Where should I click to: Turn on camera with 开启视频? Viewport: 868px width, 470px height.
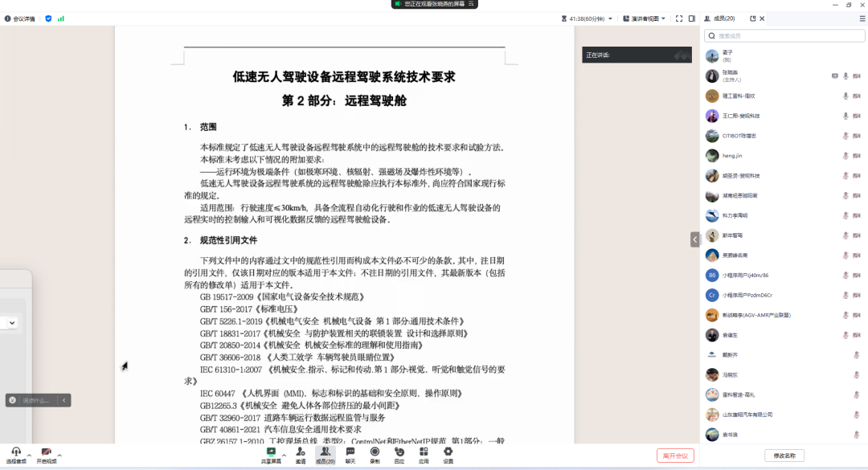pyautogui.click(x=47, y=455)
